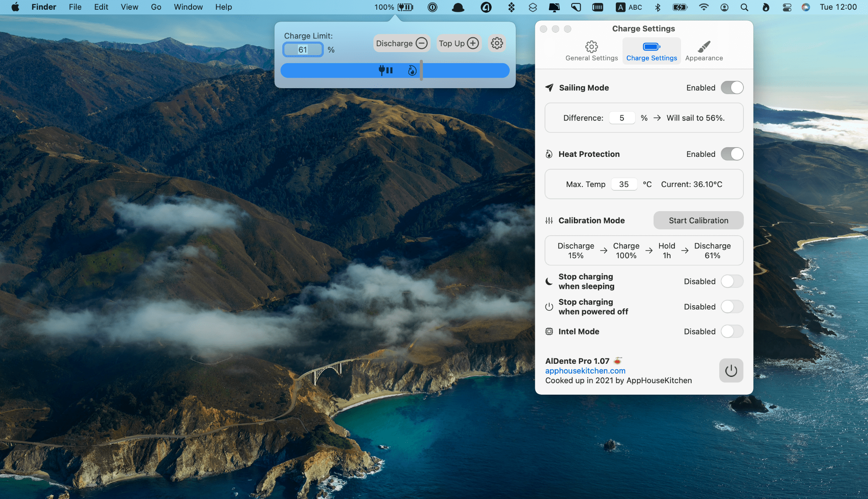The height and width of the screenshot is (499, 868).
Task: Open Control Center from menu bar
Action: pyautogui.click(x=787, y=7)
